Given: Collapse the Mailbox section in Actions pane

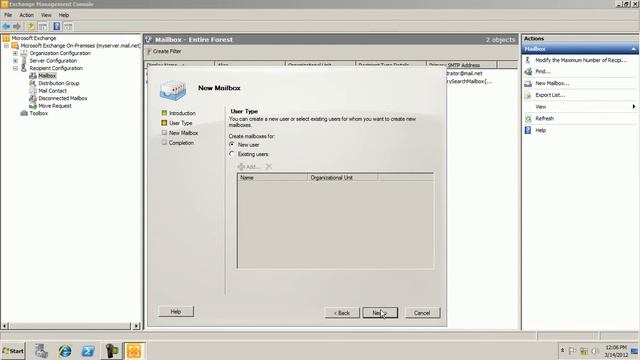Looking at the screenshot, I should [x=633, y=49].
